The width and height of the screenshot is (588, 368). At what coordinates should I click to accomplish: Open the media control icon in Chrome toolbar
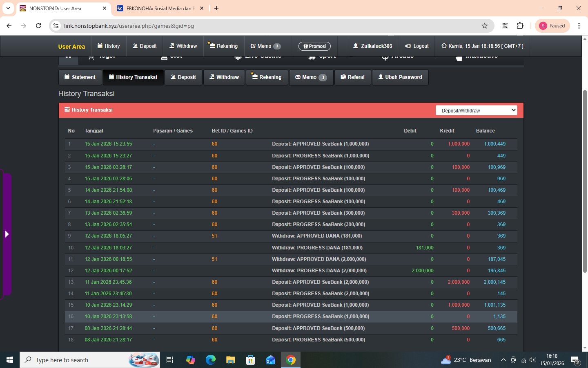505,26
